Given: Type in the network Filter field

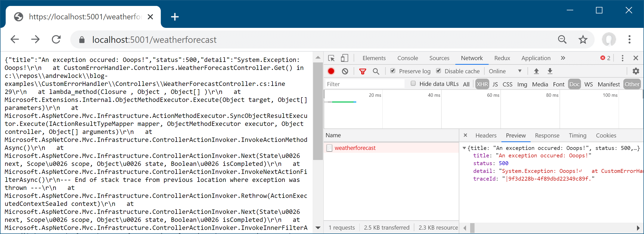Looking at the screenshot, I should point(364,84).
